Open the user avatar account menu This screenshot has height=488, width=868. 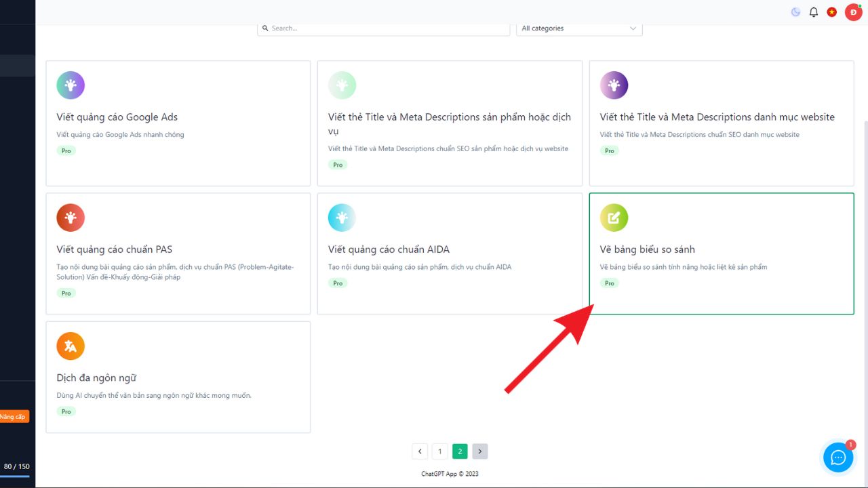853,12
